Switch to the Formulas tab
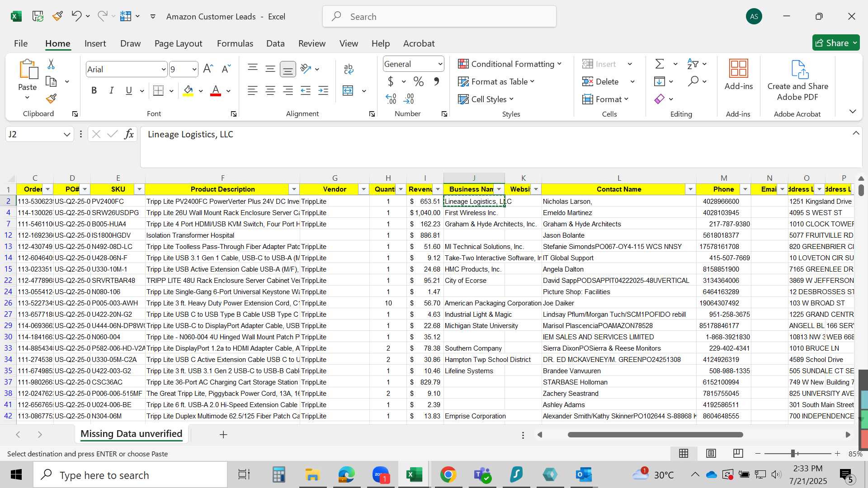Viewport: 868px width, 488px height. 235,43
